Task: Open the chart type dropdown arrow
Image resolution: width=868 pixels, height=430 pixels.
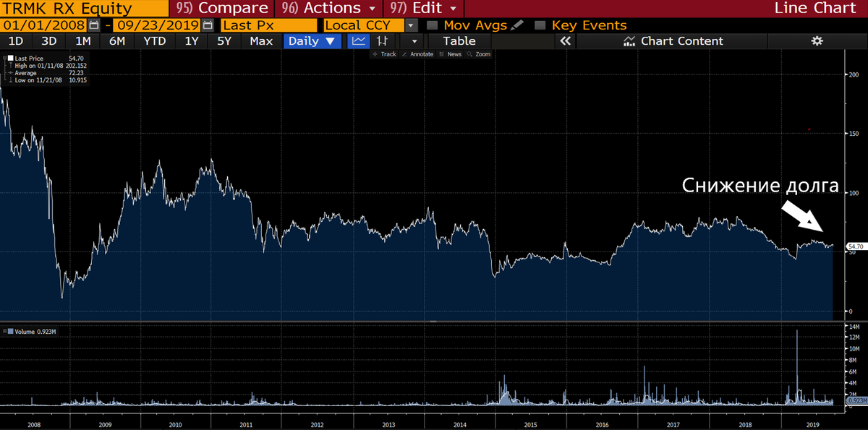Action: pyautogui.click(x=414, y=41)
